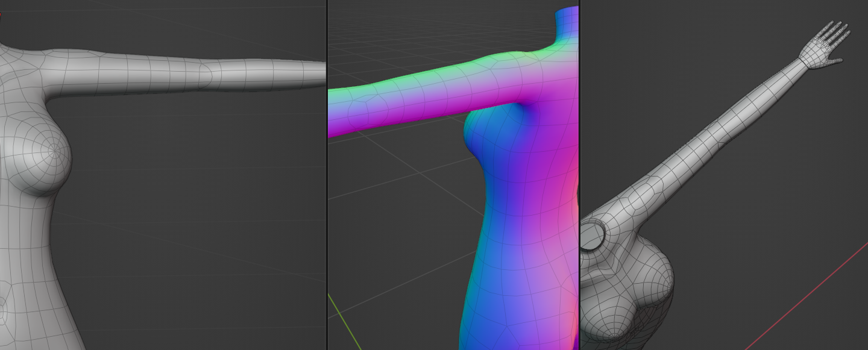The width and height of the screenshot is (868, 350).
Task: Select the gray wireframe torso with the horizontal arm
Action: (x=163, y=175)
